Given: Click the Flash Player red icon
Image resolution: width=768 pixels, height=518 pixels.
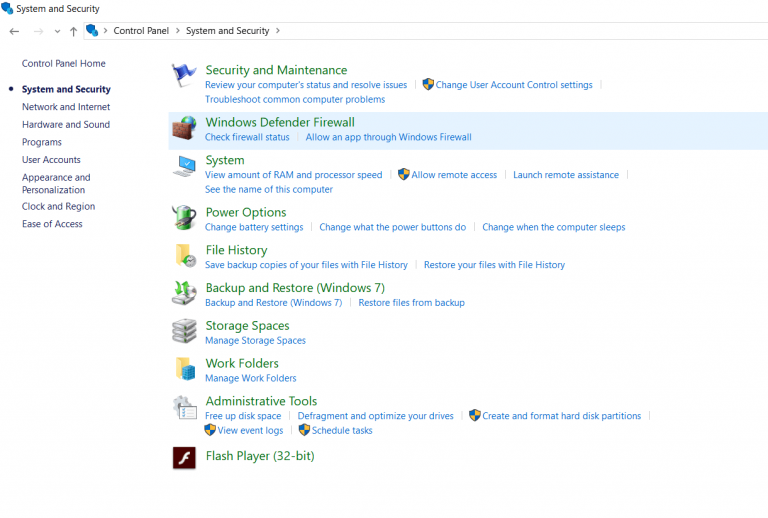Looking at the screenshot, I should [x=184, y=458].
